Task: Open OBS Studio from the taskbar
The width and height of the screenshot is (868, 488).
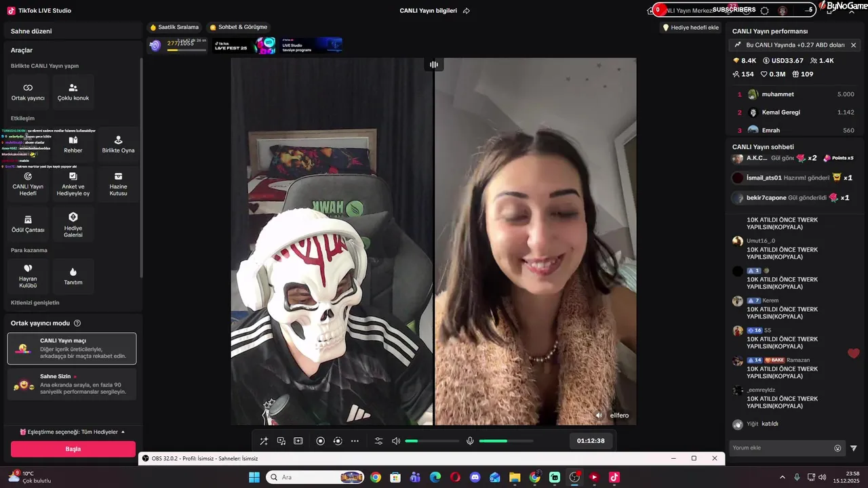Action: click(574, 477)
